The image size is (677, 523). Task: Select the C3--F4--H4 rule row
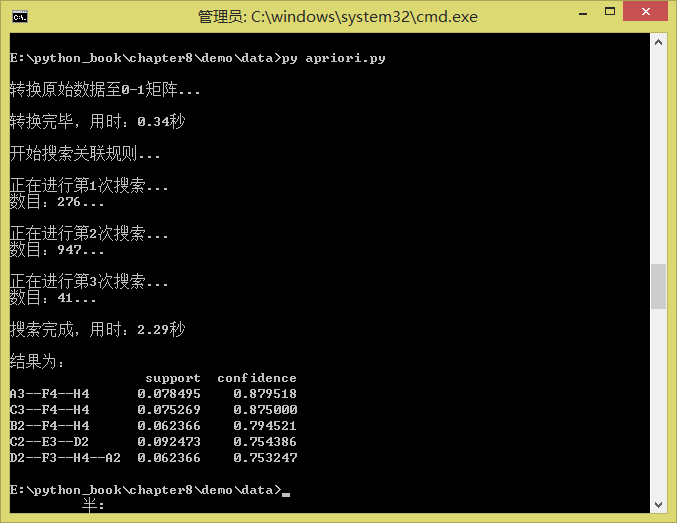(49, 410)
